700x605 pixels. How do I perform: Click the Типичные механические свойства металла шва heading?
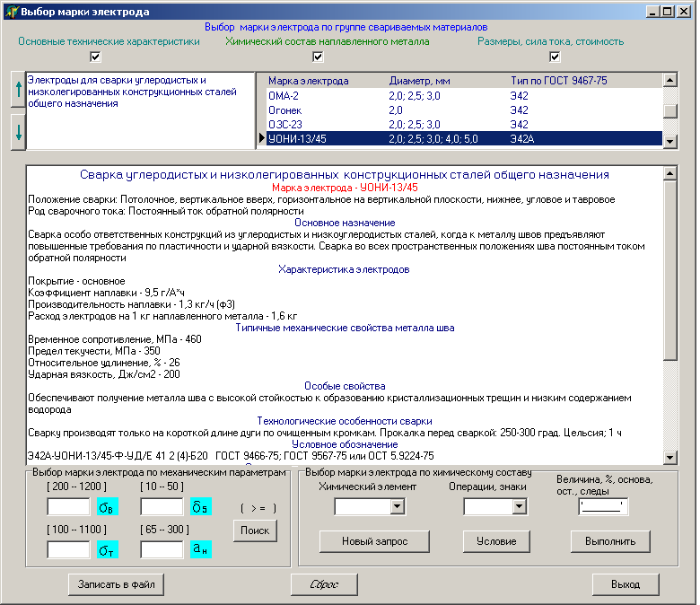[345, 328]
